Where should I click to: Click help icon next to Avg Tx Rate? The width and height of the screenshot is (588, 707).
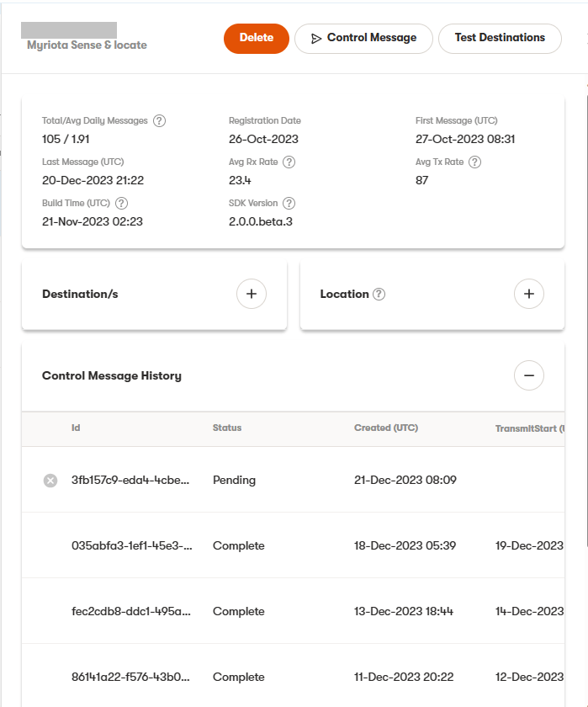click(x=474, y=162)
